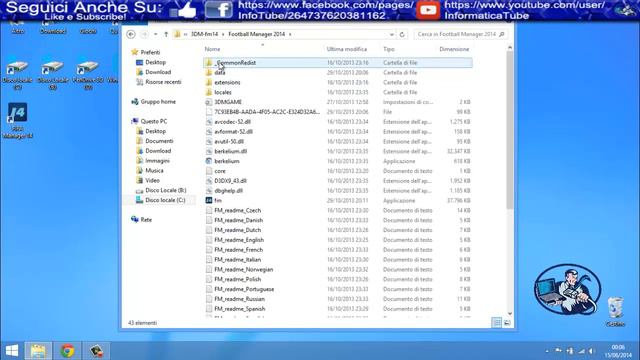Viewport: 640px width, 360px height.
Task: Open Rete in navigation pane
Action: (x=146, y=220)
